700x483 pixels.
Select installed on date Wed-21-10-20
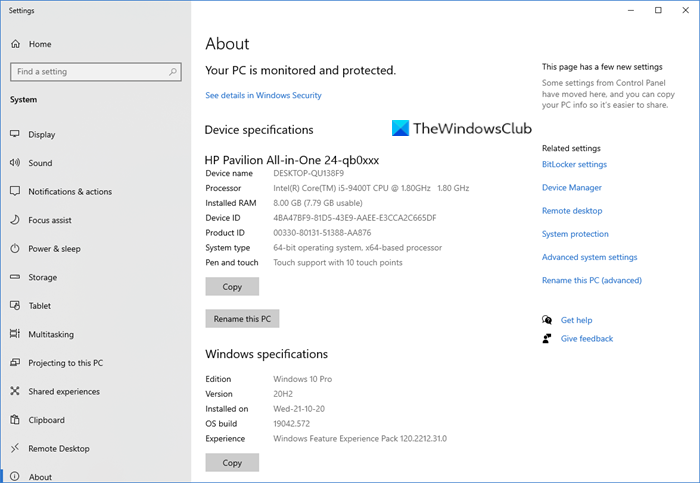click(299, 409)
